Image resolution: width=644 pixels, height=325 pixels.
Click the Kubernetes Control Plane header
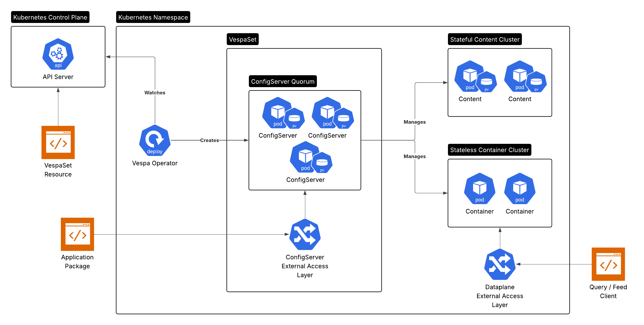pos(50,17)
